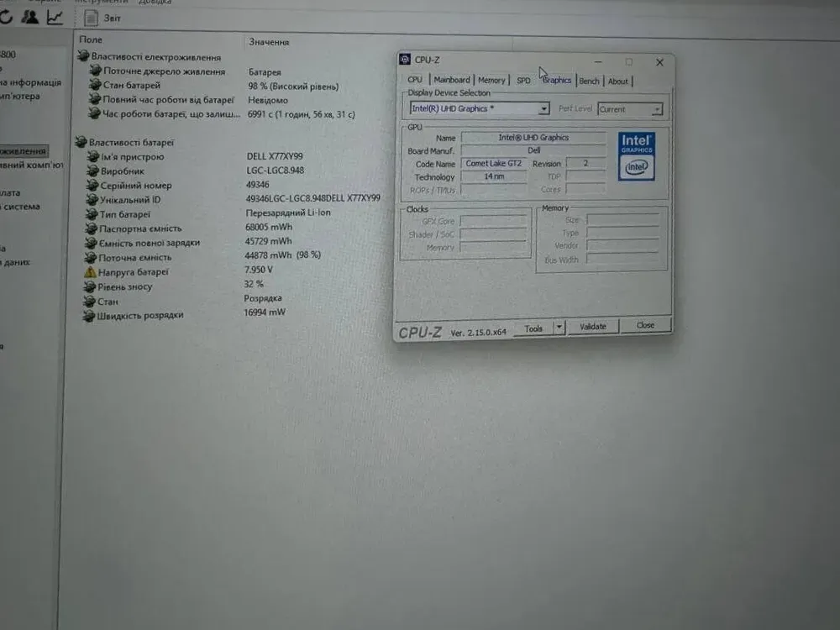Go to the Bench tab
Screen dimensions: 840x630
click(589, 81)
